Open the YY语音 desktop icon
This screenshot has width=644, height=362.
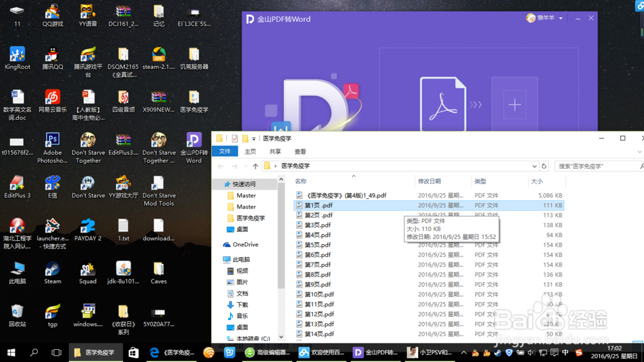pos(88,15)
